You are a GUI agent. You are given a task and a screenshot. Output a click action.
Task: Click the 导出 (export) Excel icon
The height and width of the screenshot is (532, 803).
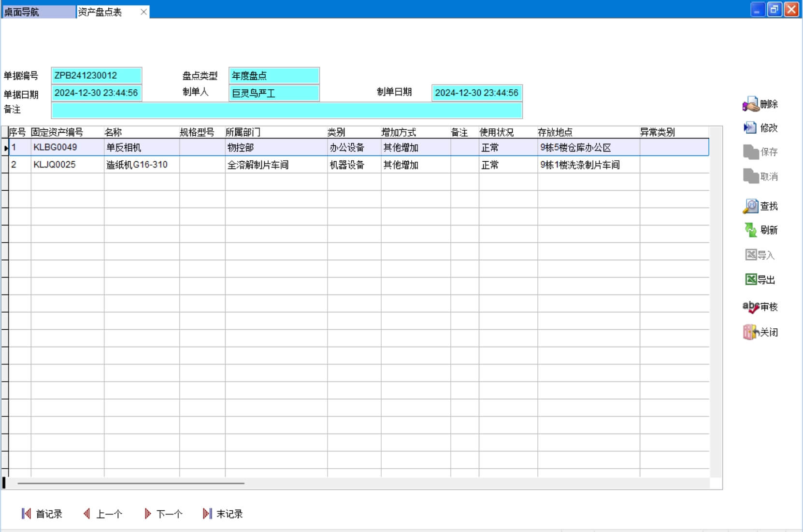coord(751,280)
